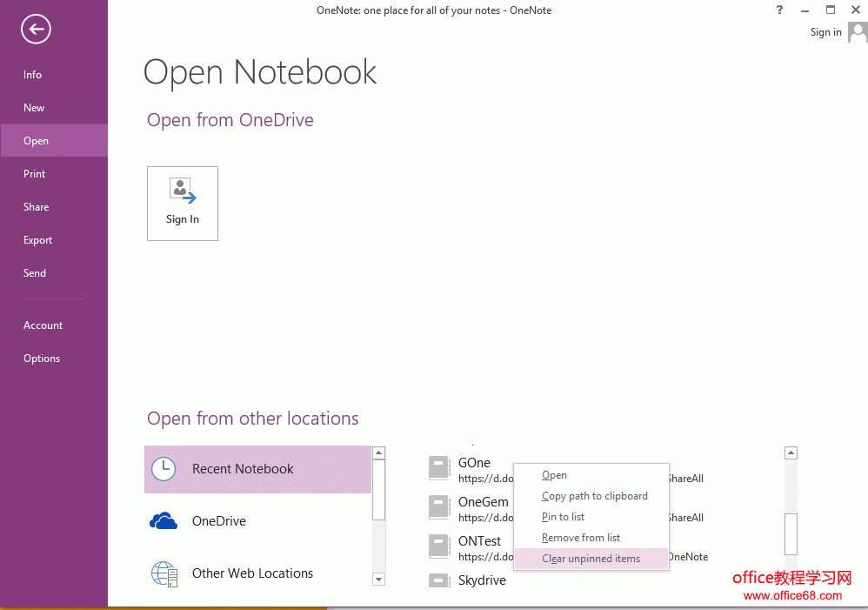Click the notebook list scrollbar thumb
868x610 pixels.
791,534
